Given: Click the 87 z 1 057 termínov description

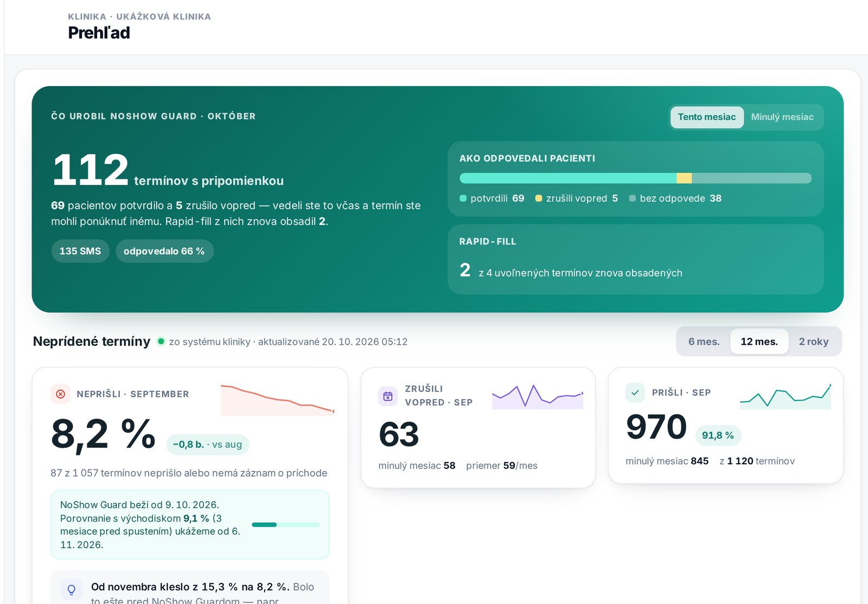Looking at the screenshot, I should click(x=189, y=473).
